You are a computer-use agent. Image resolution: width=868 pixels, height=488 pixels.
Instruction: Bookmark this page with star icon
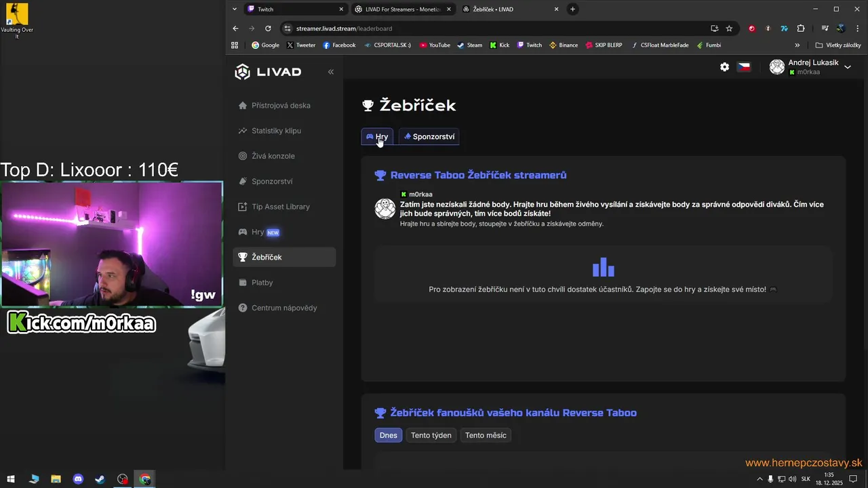[x=729, y=28]
